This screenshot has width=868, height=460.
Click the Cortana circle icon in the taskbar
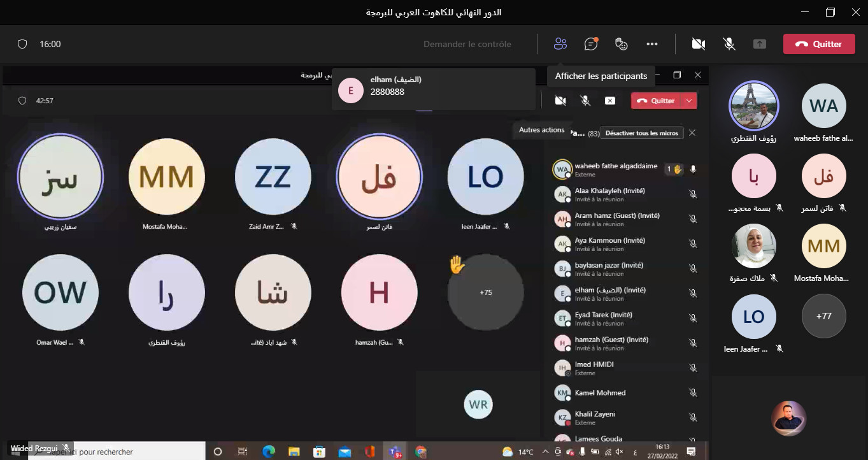(218, 452)
